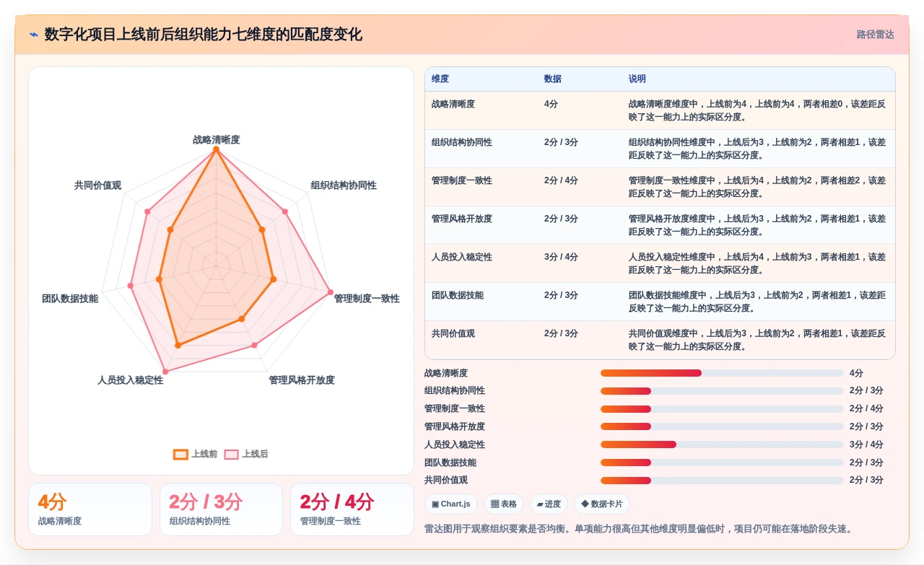The image size is (924, 565).
Task: Click the 管理风格开放度 radar axis label
Action: (302, 380)
